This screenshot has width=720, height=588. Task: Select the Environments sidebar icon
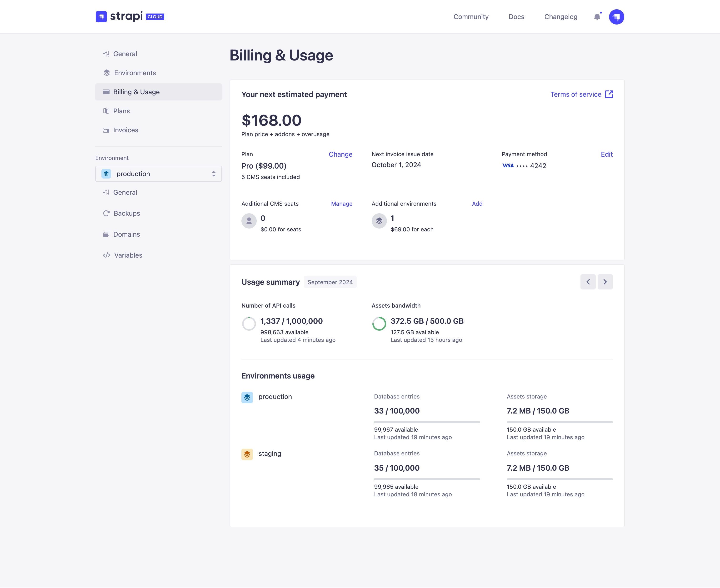coord(106,72)
